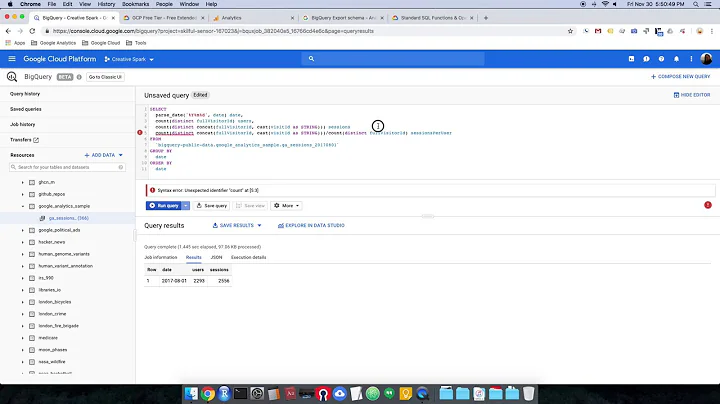
Task: Select the medicare dataset
Action: point(48,338)
